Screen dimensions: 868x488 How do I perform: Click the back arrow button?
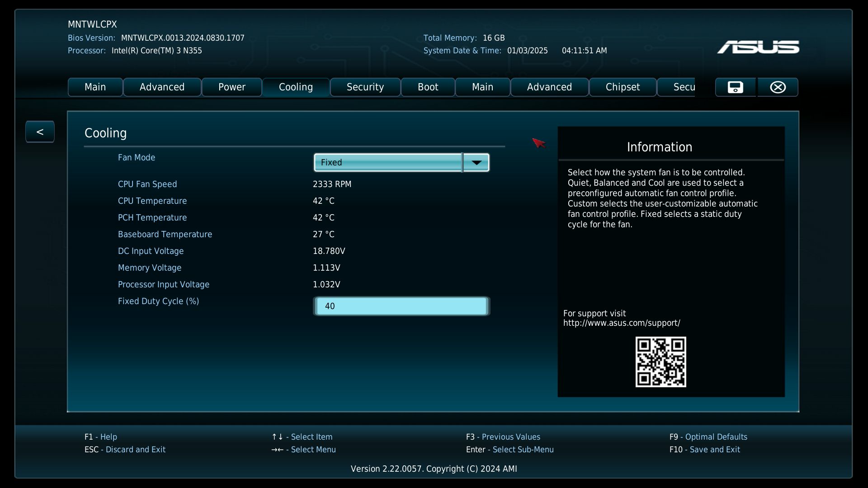(x=40, y=132)
